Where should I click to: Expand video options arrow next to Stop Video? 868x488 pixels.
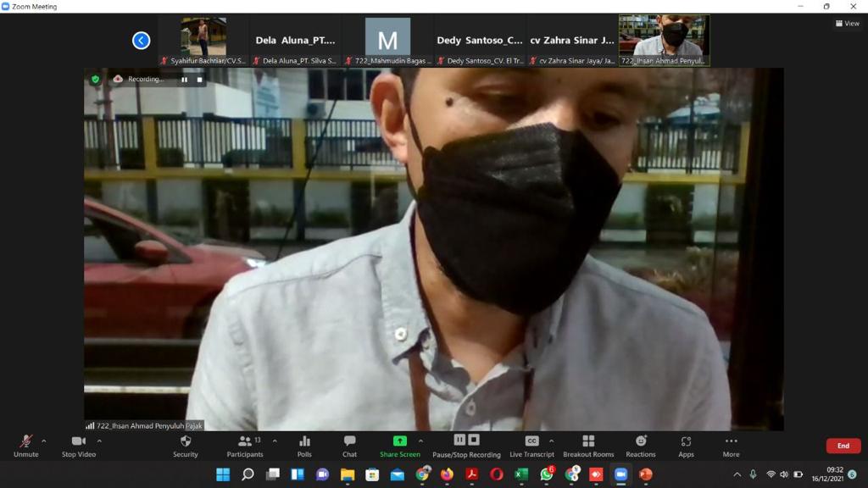99,441
